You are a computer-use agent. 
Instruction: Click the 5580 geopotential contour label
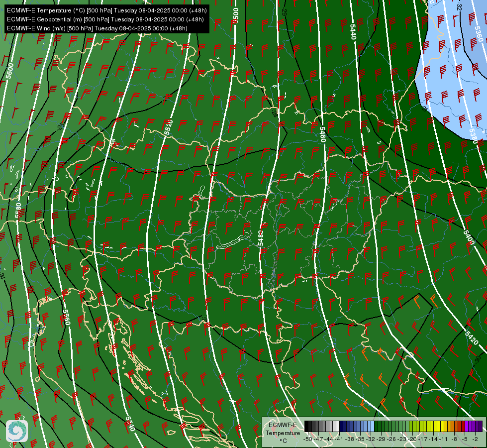(x=18, y=210)
